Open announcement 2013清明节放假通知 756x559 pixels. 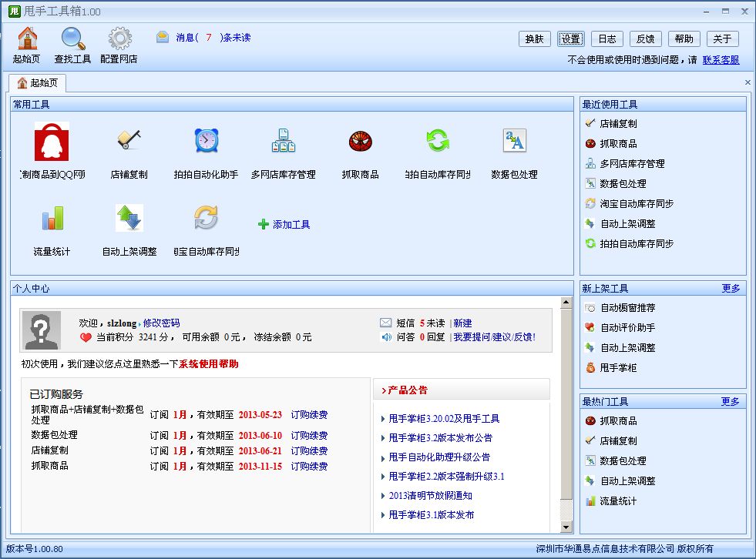(x=431, y=496)
